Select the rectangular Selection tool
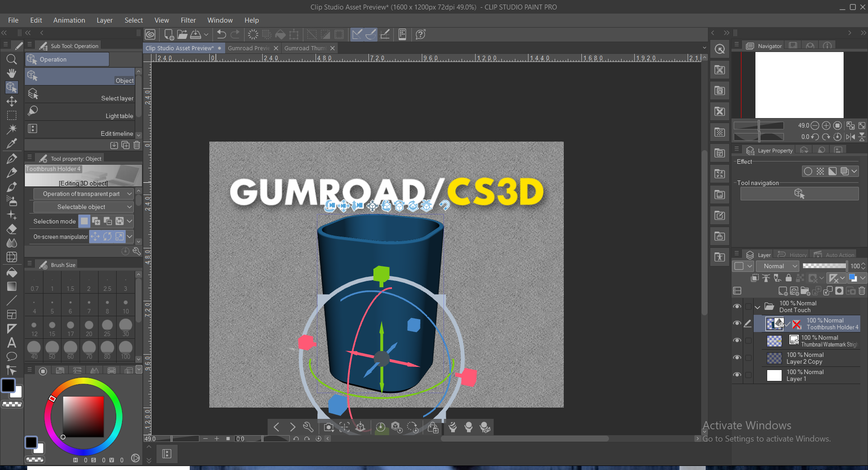Viewport: 868px width, 470px height. coord(12,115)
